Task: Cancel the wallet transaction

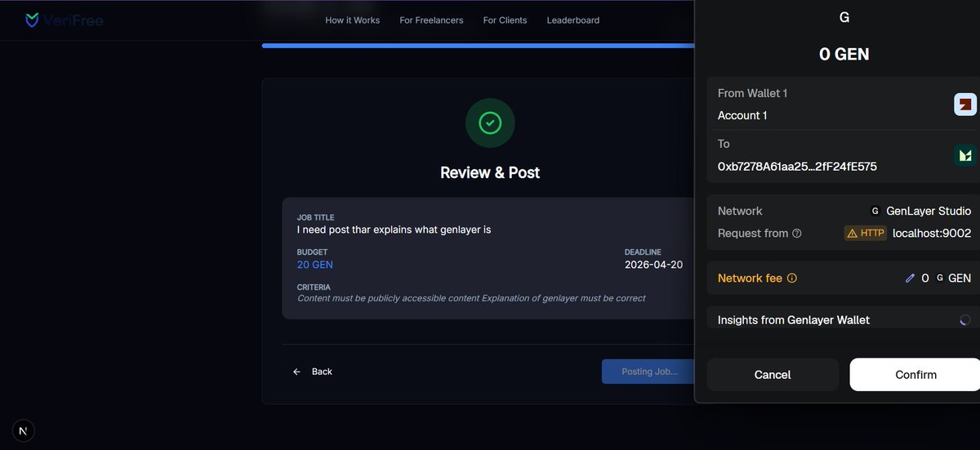Action: [773, 375]
